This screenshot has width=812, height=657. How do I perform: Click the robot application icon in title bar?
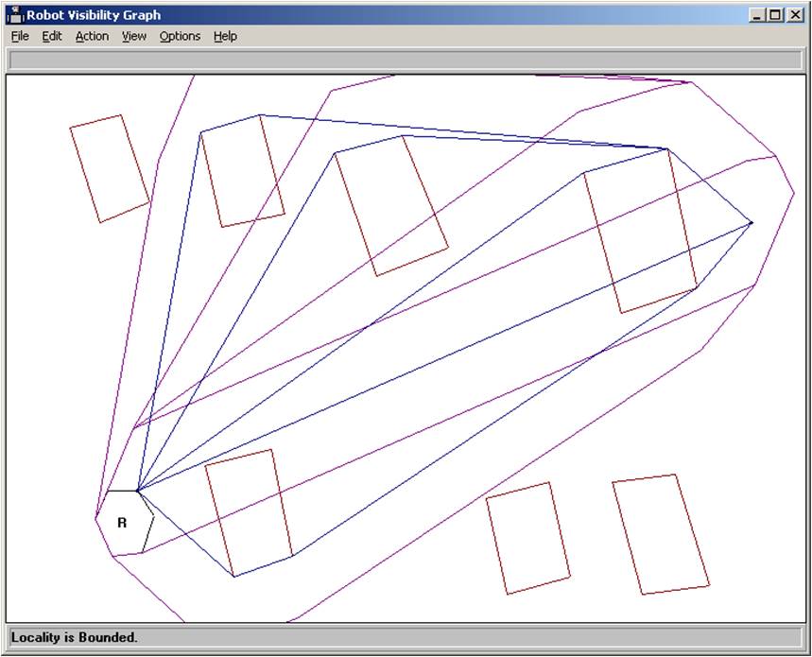(x=15, y=15)
